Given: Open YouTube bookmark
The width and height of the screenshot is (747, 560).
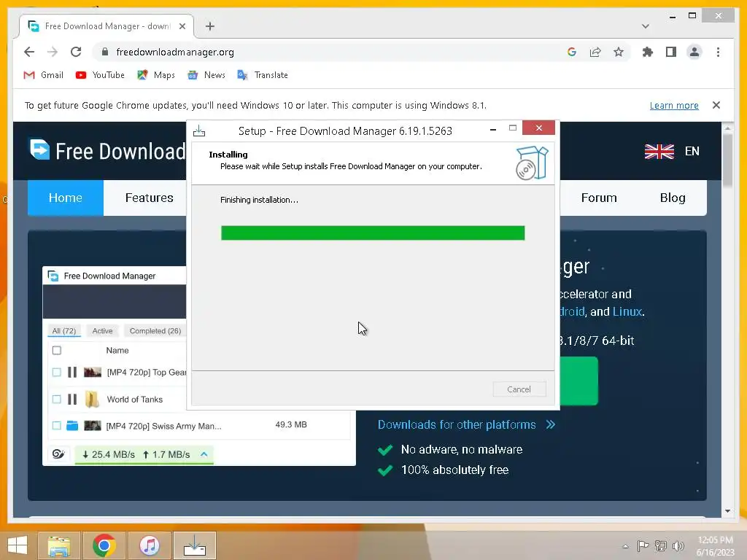Looking at the screenshot, I should [x=100, y=75].
